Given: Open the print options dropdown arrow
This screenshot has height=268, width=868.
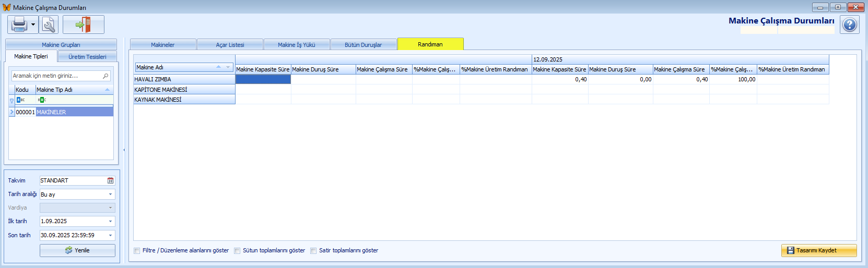Looking at the screenshot, I should point(33,25).
